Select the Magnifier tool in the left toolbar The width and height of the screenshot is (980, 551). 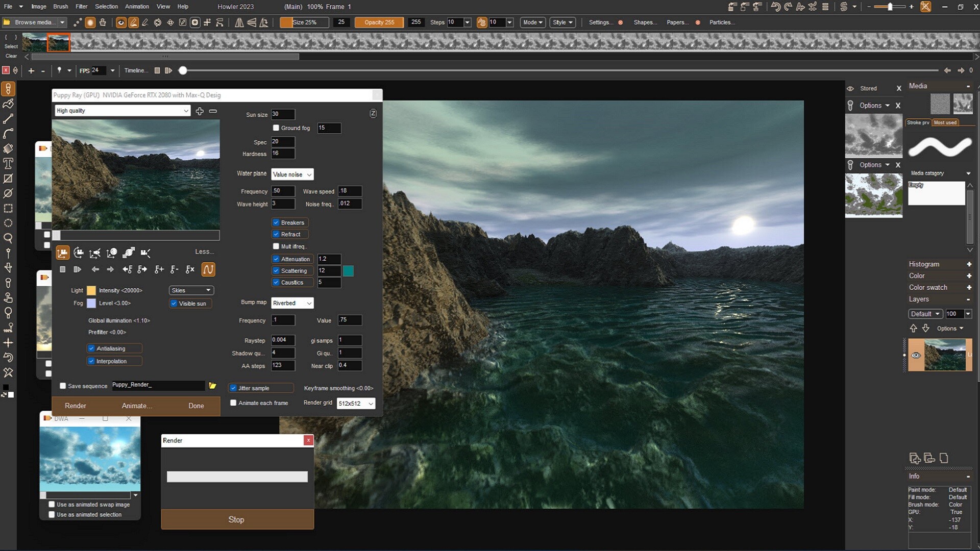pos(8,238)
